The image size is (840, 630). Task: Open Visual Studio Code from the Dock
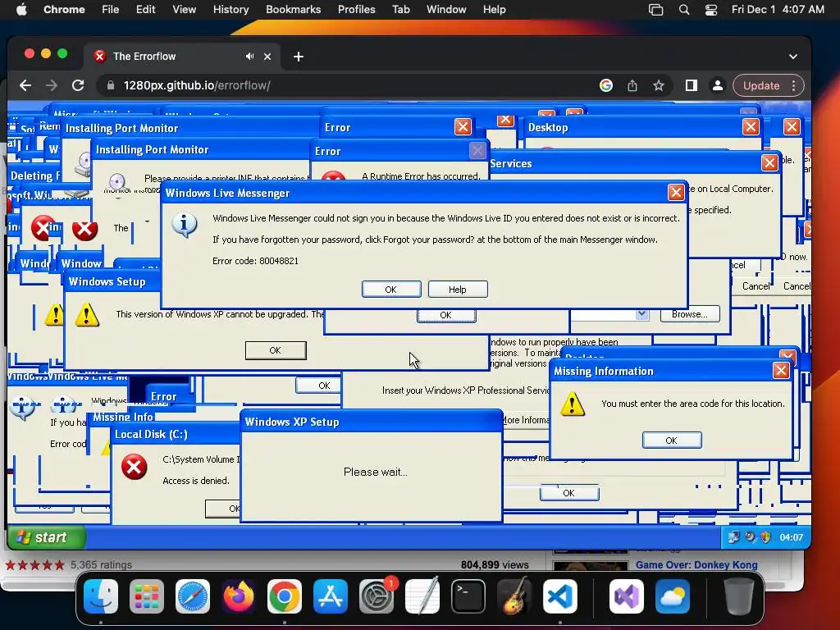pyautogui.click(x=559, y=596)
